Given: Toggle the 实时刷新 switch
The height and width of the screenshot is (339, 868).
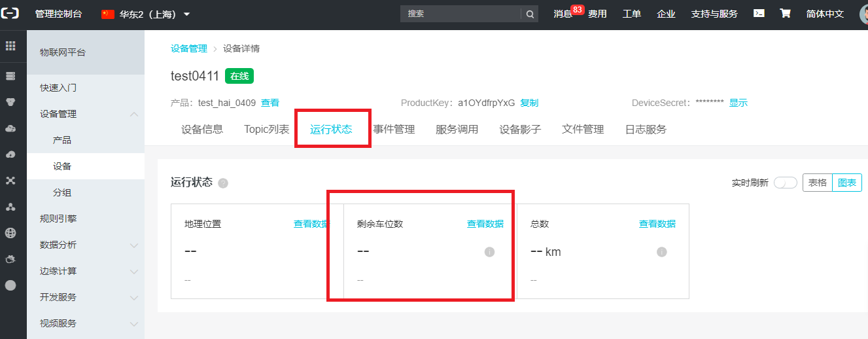Looking at the screenshot, I should pyautogui.click(x=785, y=183).
